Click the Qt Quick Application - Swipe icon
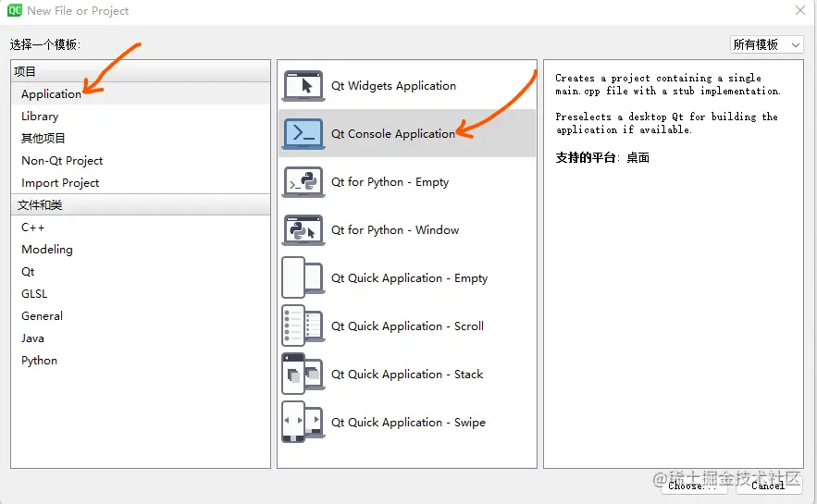 303,422
